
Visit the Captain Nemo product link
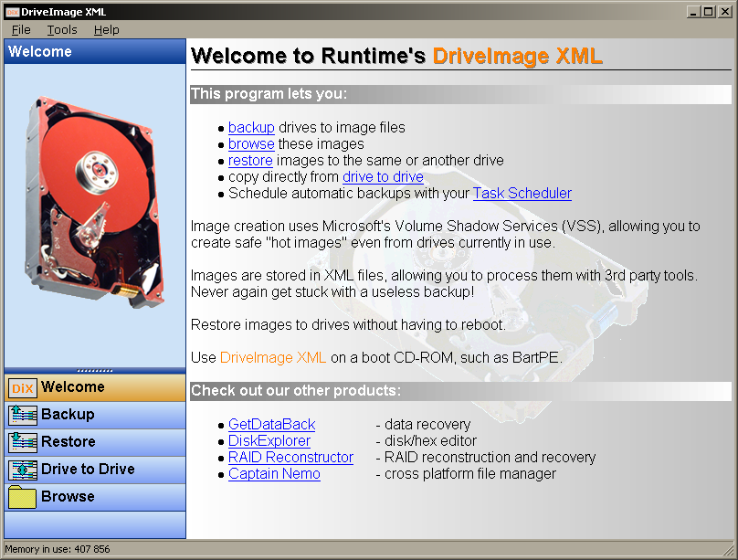click(274, 474)
